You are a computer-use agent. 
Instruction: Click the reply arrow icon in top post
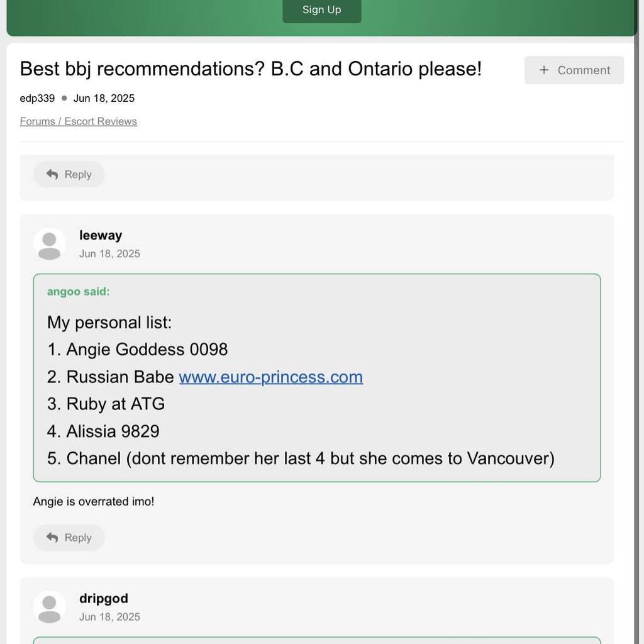coord(52,174)
